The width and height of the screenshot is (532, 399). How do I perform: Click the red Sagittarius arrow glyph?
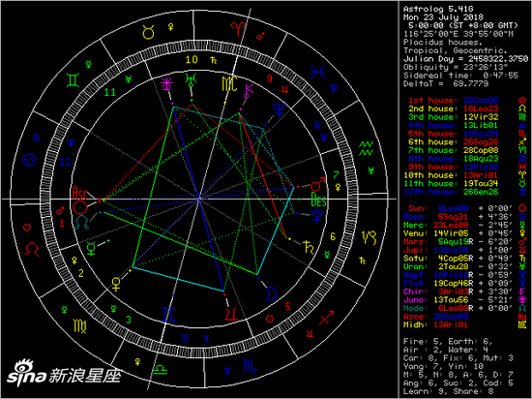click(x=326, y=318)
